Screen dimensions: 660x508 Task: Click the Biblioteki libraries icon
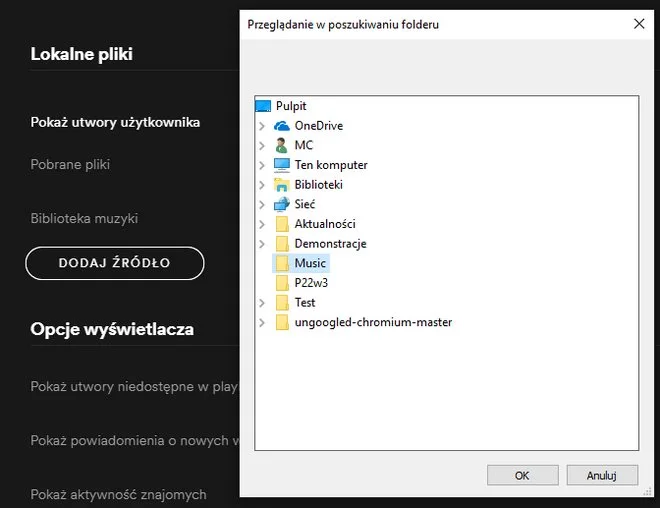282,185
